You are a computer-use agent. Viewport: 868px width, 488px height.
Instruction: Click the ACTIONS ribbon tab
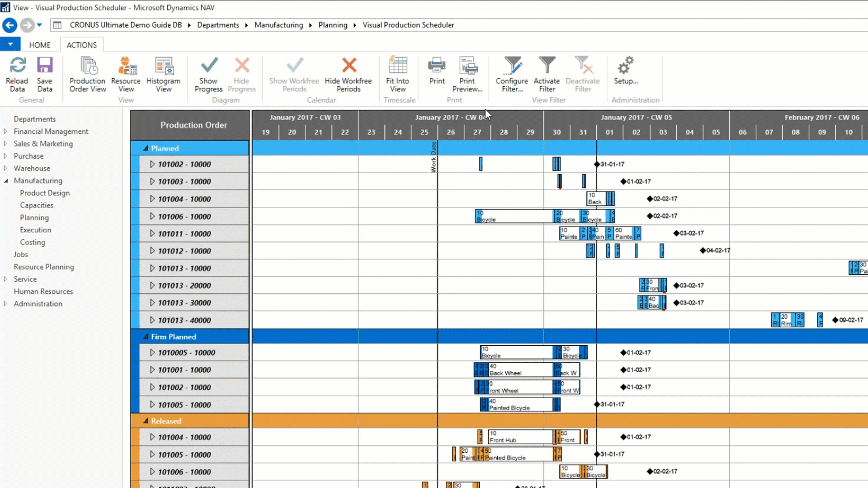(x=81, y=45)
